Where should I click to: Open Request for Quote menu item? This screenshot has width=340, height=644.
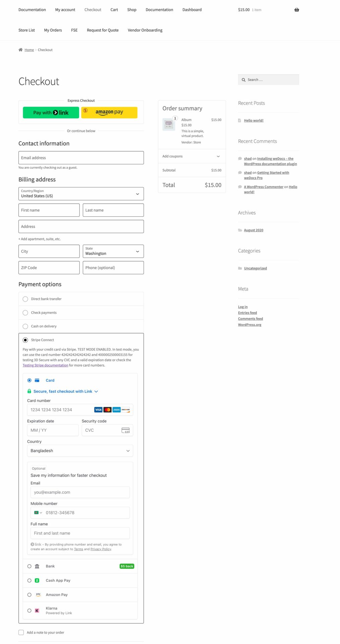pyautogui.click(x=103, y=30)
